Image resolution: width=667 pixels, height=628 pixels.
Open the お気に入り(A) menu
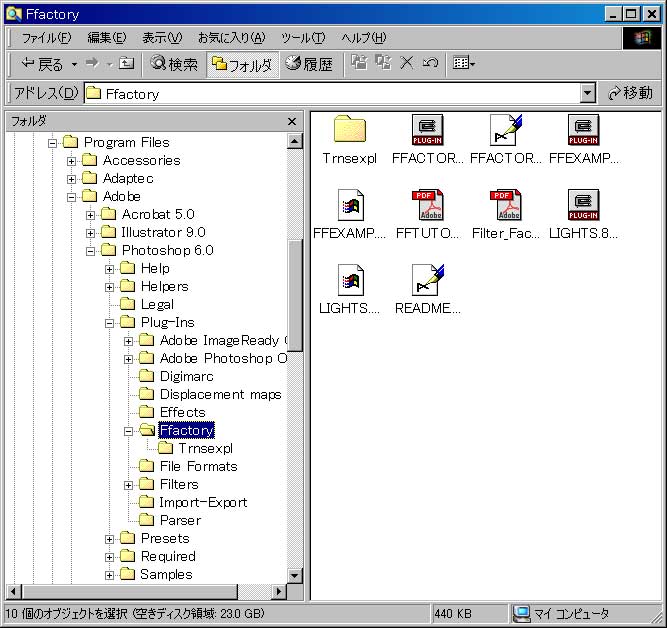point(232,38)
